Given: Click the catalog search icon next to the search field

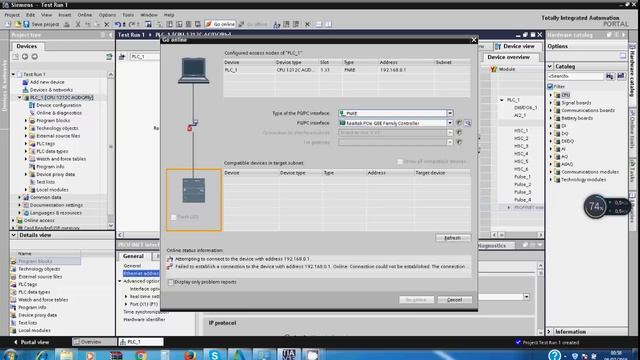Looking at the screenshot, I should 610,76.
